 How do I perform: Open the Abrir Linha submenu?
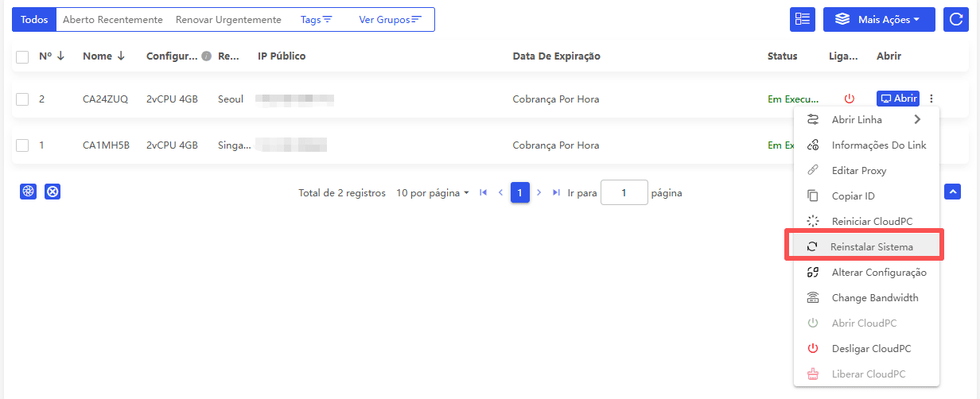tap(867, 120)
